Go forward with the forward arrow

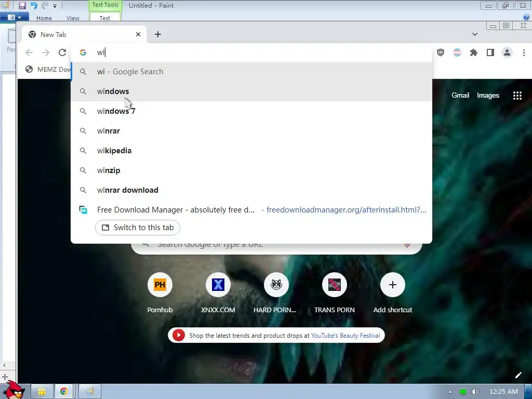coord(46,52)
